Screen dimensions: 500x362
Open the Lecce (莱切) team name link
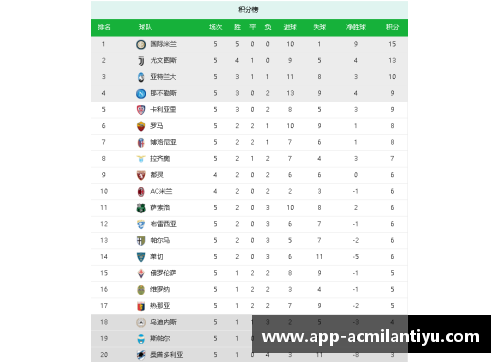point(157,257)
